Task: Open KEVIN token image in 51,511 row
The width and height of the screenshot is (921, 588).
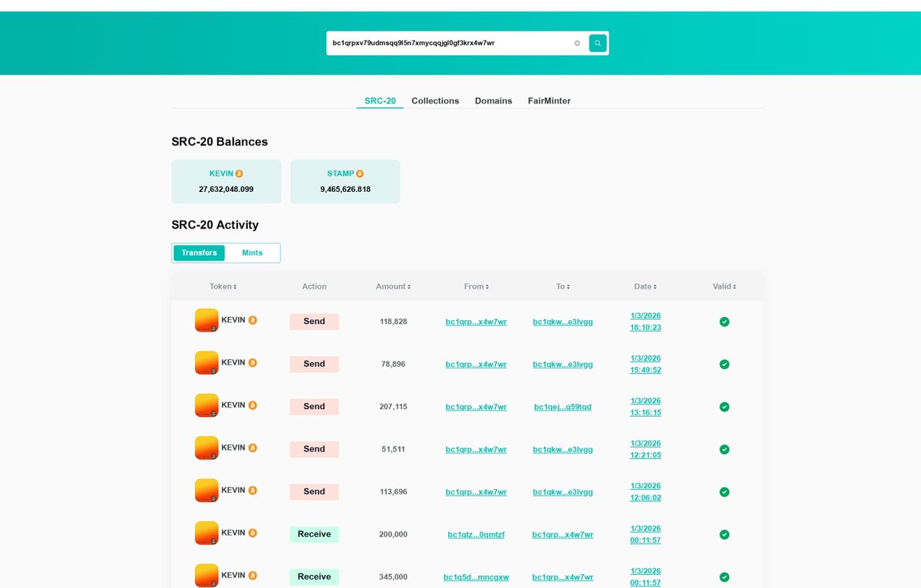Action: 206,448
